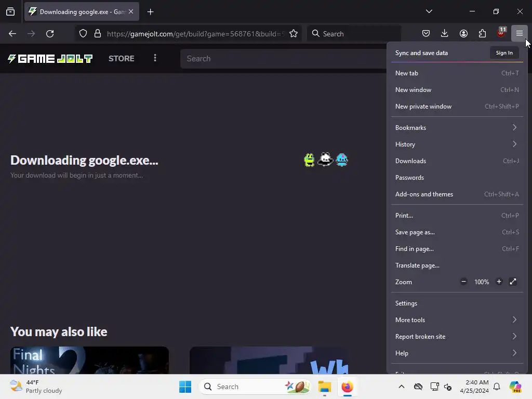Click Firefox icon in taskbar
532x399 pixels.
tap(347, 387)
